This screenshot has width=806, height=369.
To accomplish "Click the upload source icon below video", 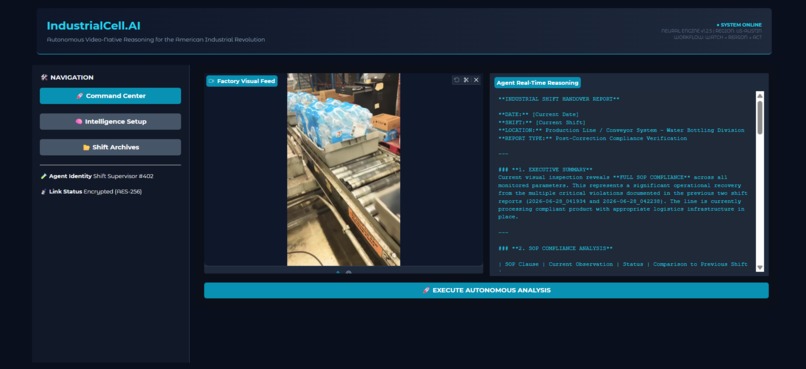I will point(338,273).
